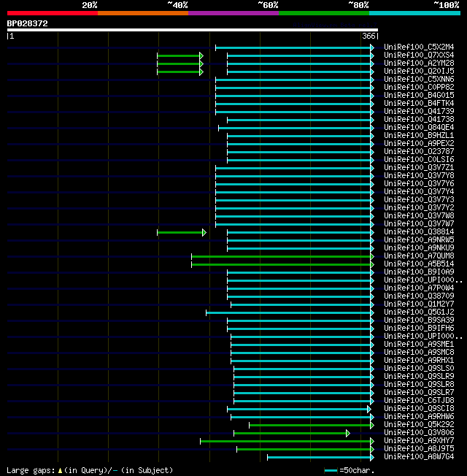Select the UniRef100_Q1M2Y7 label
The width and height of the screenshot is (467, 476).
coord(419,304)
